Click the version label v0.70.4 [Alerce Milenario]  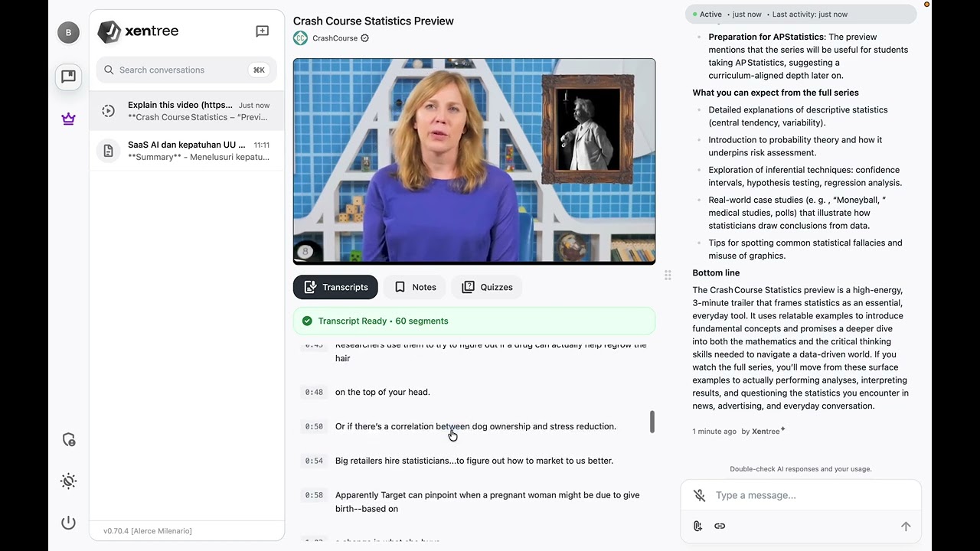tap(148, 531)
